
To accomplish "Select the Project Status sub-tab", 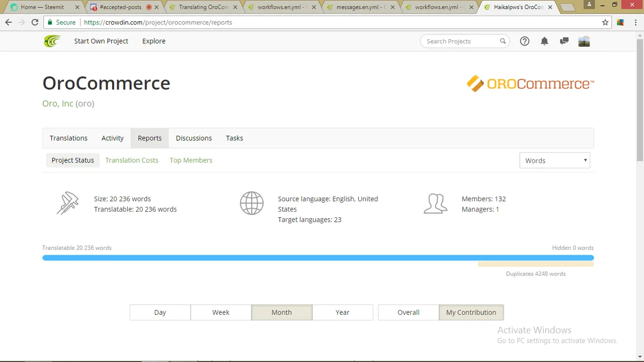I will pyautogui.click(x=73, y=160).
